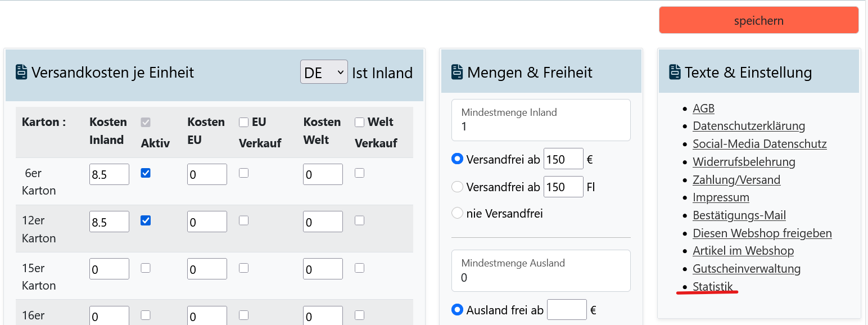Image resolution: width=868 pixels, height=325 pixels.
Task: Open the DE country dropdown
Action: coord(324,72)
